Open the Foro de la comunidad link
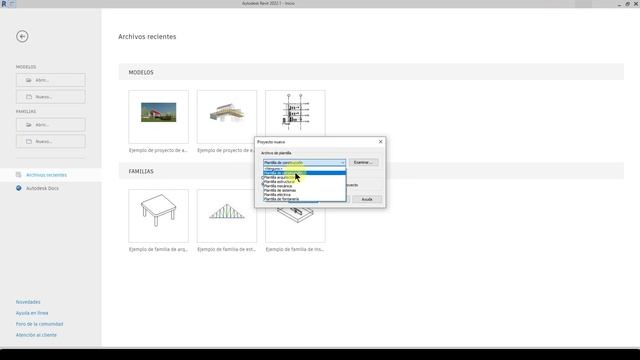 [40, 324]
